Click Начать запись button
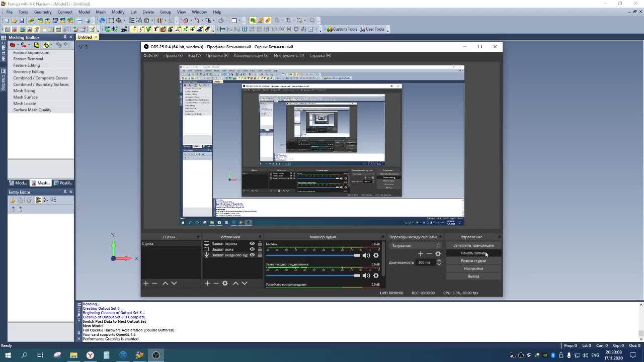Screen dimensions: 644x362 click(473, 253)
